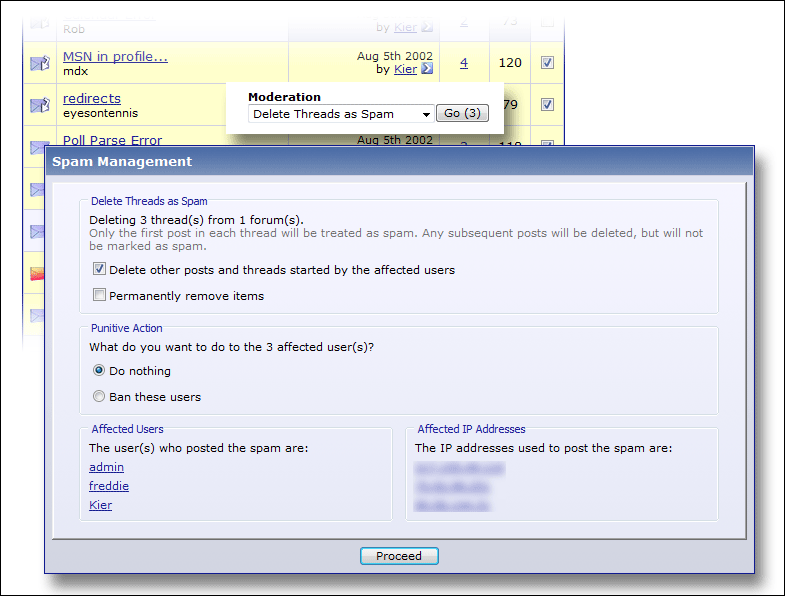Click the envelope icon beside Poll Parse Error thread

tap(39, 146)
